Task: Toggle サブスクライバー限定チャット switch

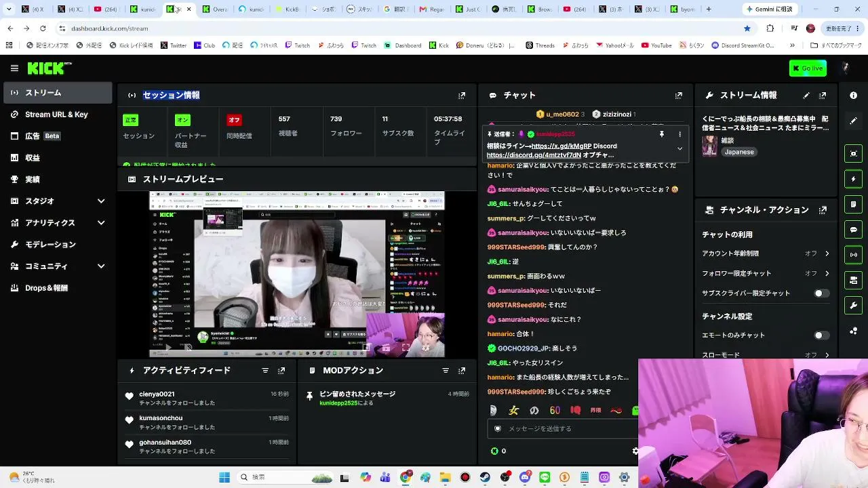Action: (x=821, y=293)
